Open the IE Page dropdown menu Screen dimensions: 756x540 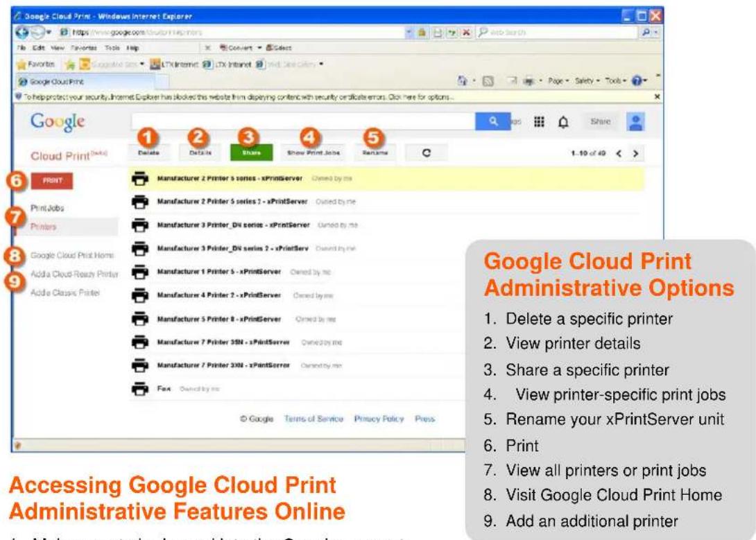click(558, 81)
